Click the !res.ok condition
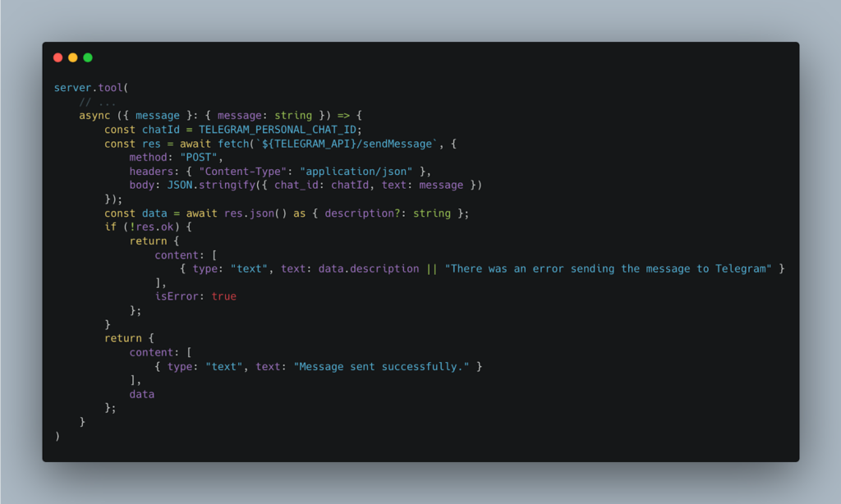This screenshot has height=504, width=841. point(151,227)
